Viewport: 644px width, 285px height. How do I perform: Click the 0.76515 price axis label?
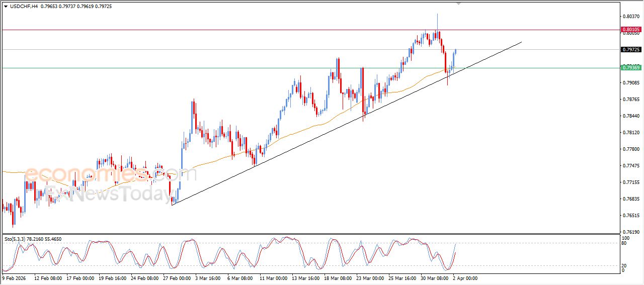point(631,216)
